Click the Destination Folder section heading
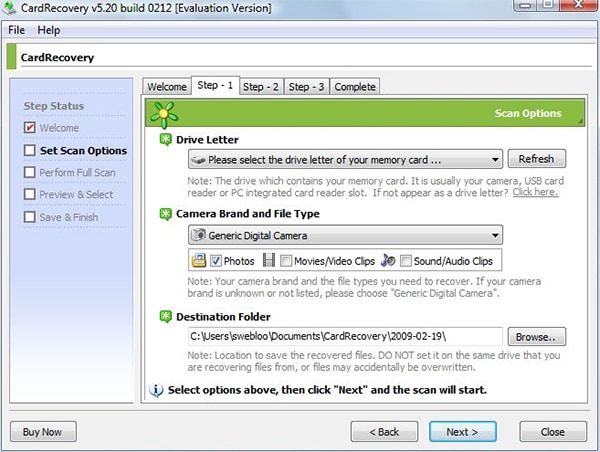This screenshot has height=452, width=600. pyautogui.click(x=223, y=317)
